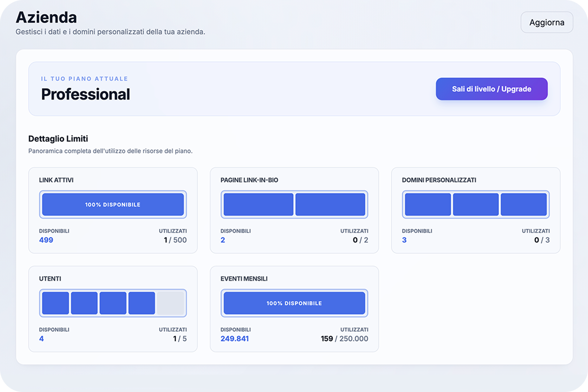This screenshot has height=392, width=588.
Task: Click the Dettaglio Limiti section heading
Action: pos(58,139)
